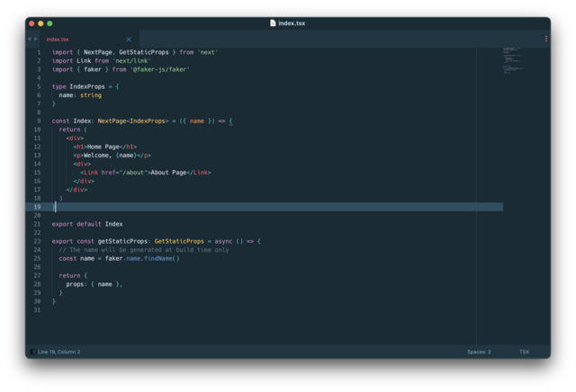Click the href="/about" attribute
Screen dimensions: 576x392
click(x=124, y=173)
